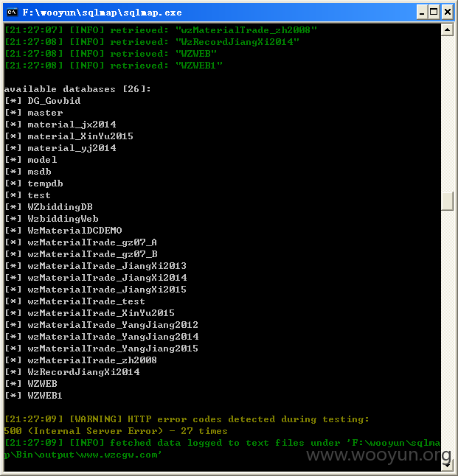
Task: Click the material_XinYu2015 entry
Action: 69,136
